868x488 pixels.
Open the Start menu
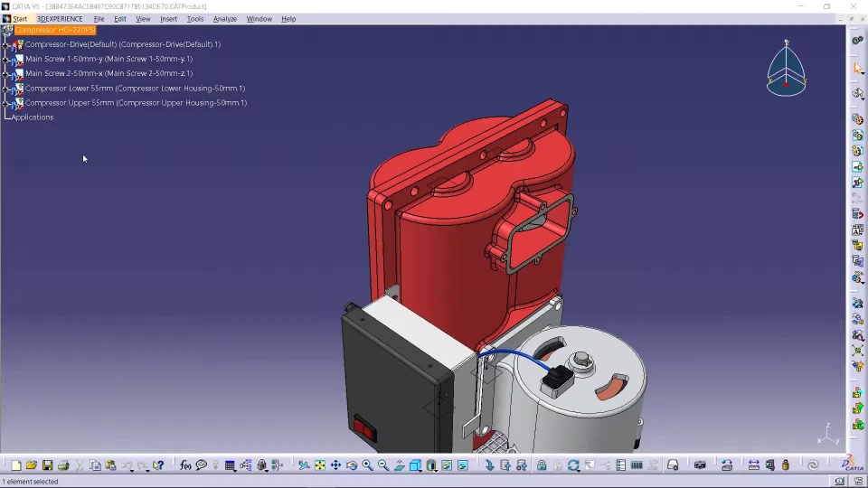pos(20,19)
